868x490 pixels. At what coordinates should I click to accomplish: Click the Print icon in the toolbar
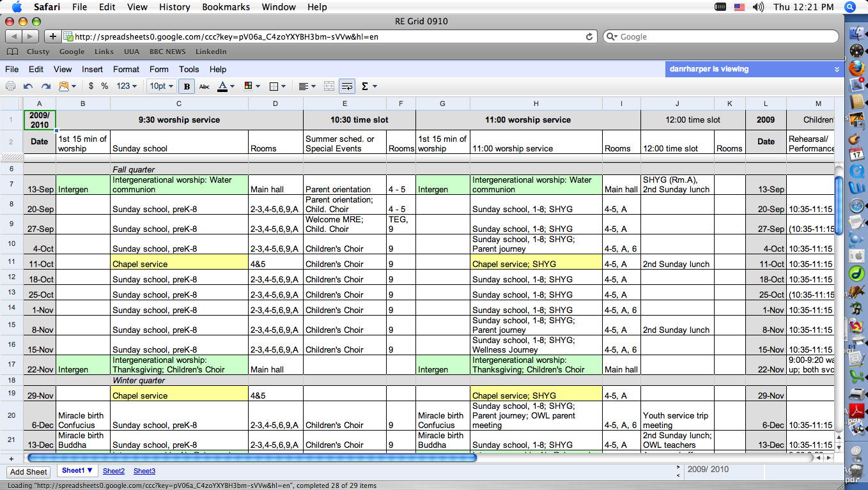11,86
